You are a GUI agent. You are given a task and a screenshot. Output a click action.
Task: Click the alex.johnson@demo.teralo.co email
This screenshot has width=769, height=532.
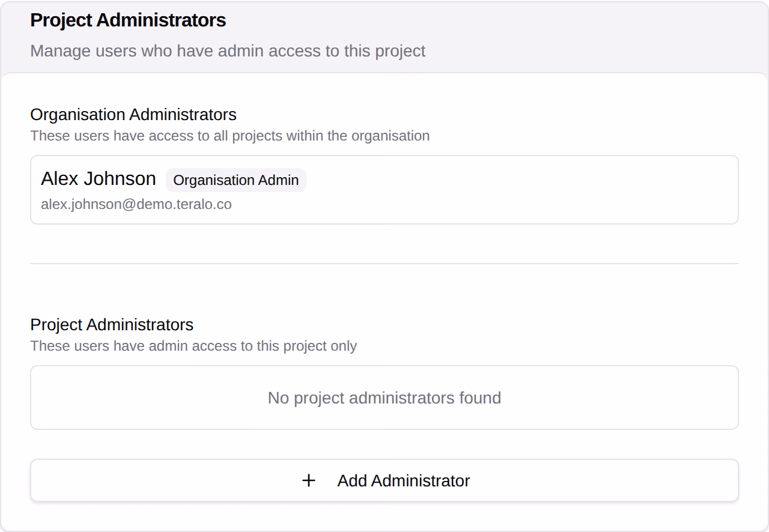pos(136,204)
